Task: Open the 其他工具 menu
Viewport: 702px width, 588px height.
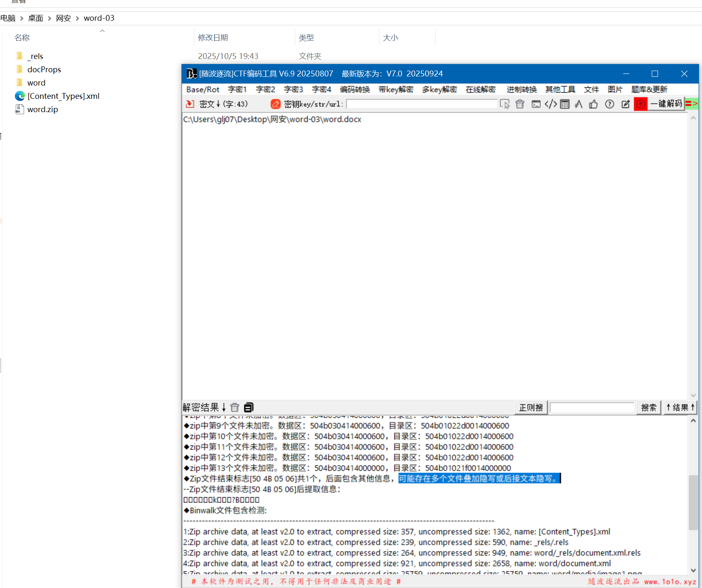Action: click(x=560, y=90)
